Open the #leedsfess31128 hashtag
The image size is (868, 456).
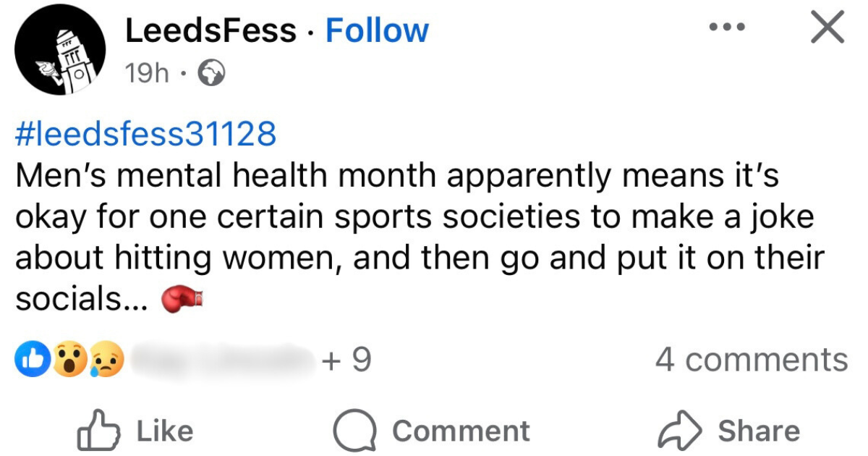(145, 134)
